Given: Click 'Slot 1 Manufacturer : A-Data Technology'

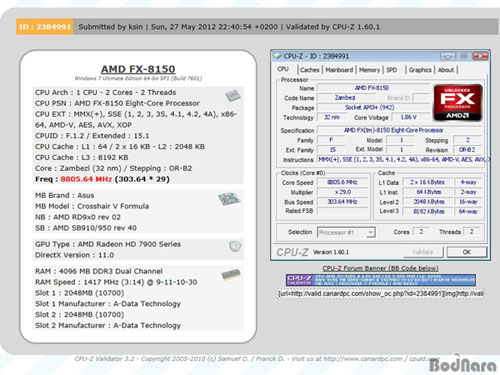Looking at the screenshot, I should 108,304.
